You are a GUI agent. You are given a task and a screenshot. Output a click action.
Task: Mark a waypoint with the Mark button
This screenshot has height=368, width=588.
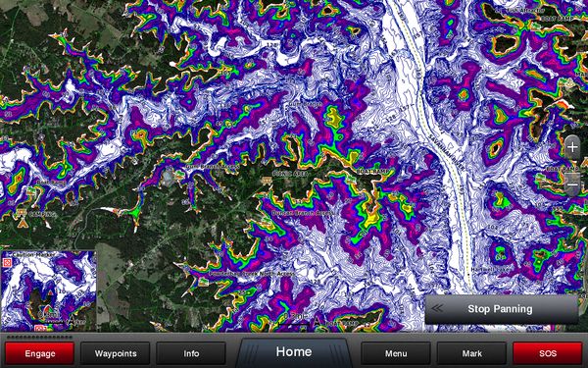472,353
